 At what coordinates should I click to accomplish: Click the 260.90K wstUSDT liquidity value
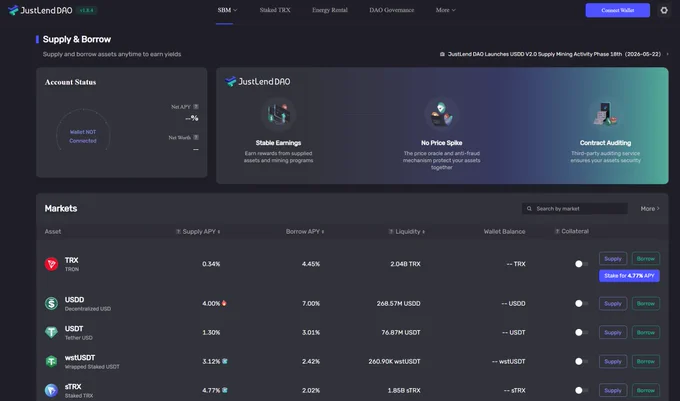pos(394,361)
